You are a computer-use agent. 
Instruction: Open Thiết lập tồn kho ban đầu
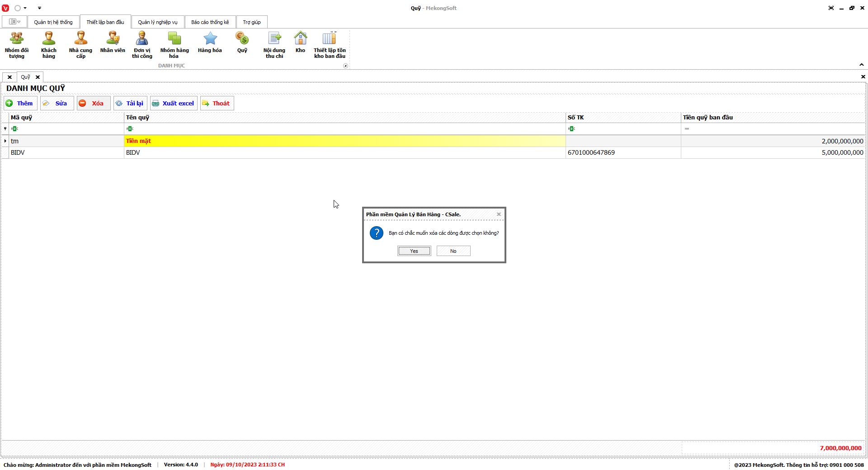pos(330,45)
